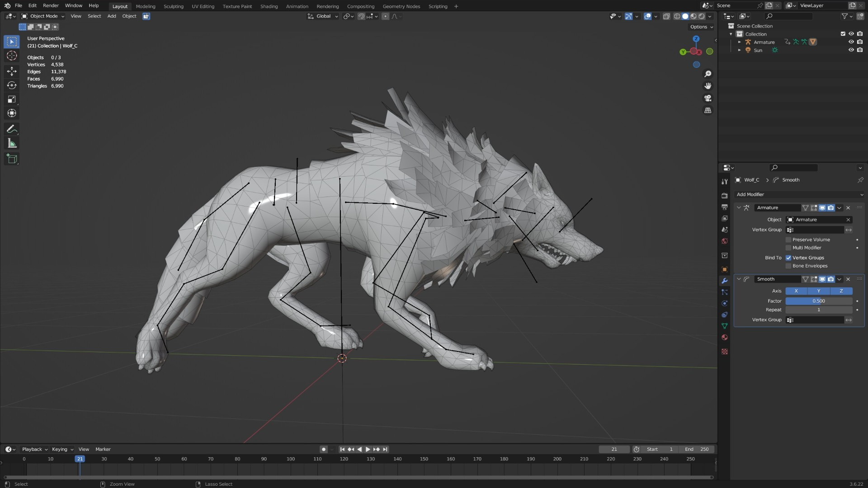Select the Move tool
Screen dimensions: 868x488
click(12, 71)
